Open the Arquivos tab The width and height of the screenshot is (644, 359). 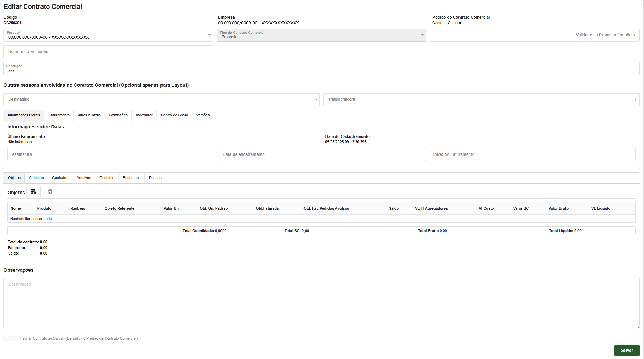tap(84, 178)
